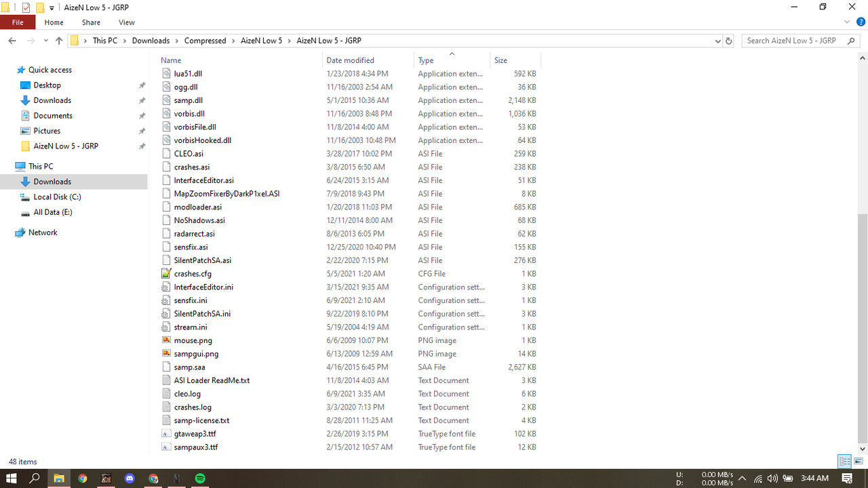
Task: Open Local Disk (C:) in navigation pane
Action: (57, 197)
